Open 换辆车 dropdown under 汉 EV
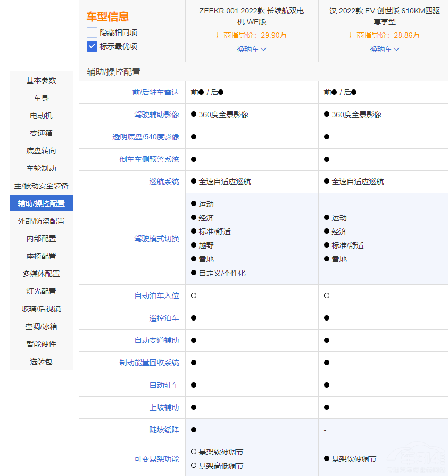The width and height of the screenshot is (448, 476). coord(385,49)
